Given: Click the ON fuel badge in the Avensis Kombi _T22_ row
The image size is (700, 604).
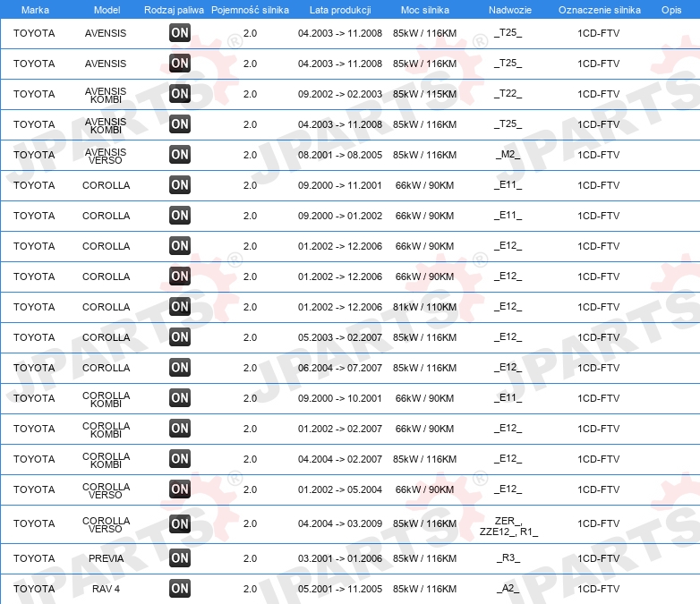Looking at the screenshot, I should (180, 94).
